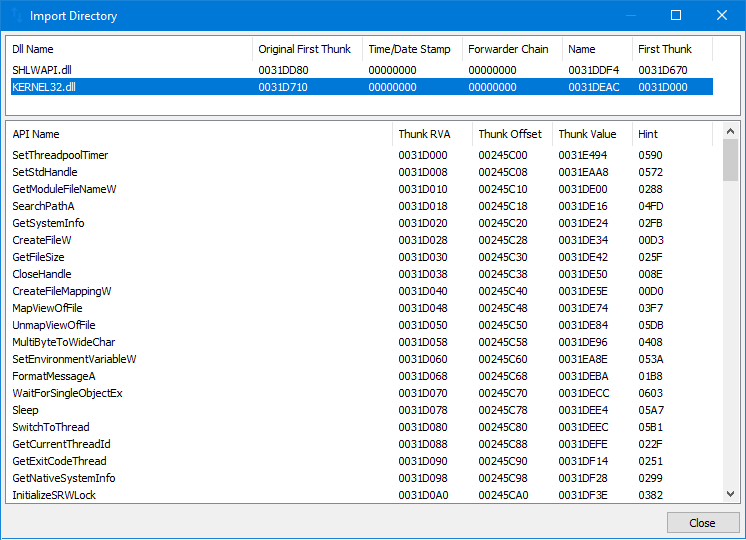This screenshot has width=746, height=540.
Task: Click the Dll Name column header
Action: [129, 49]
